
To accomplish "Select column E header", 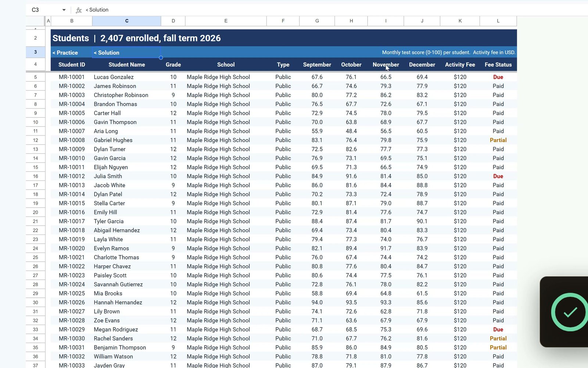I will pyautogui.click(x=226, y=21).
